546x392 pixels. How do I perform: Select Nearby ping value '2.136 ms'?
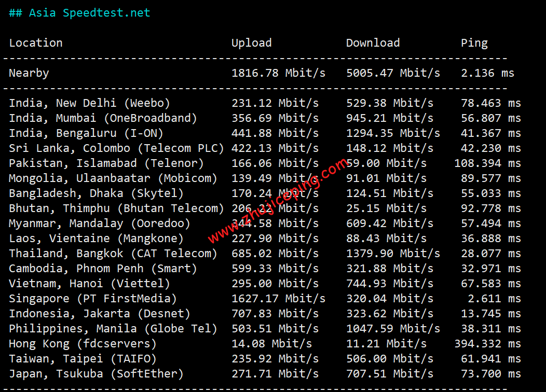[487, 73]
